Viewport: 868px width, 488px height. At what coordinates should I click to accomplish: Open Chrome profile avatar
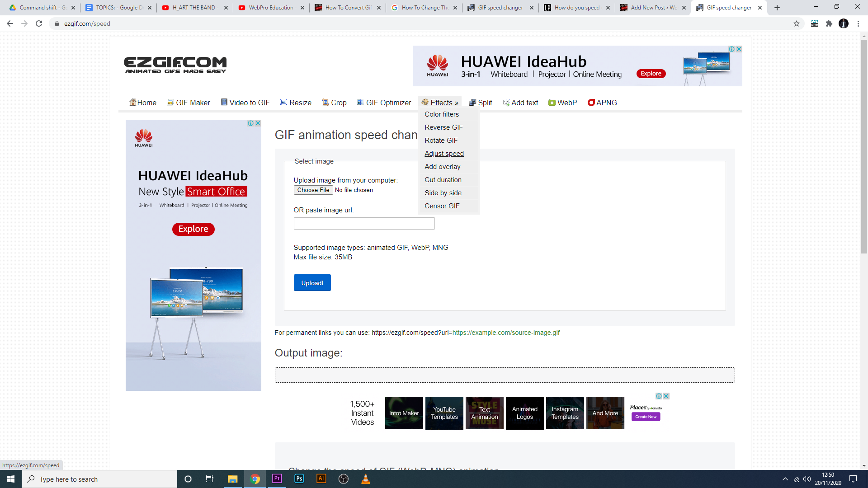coord(844,23)
